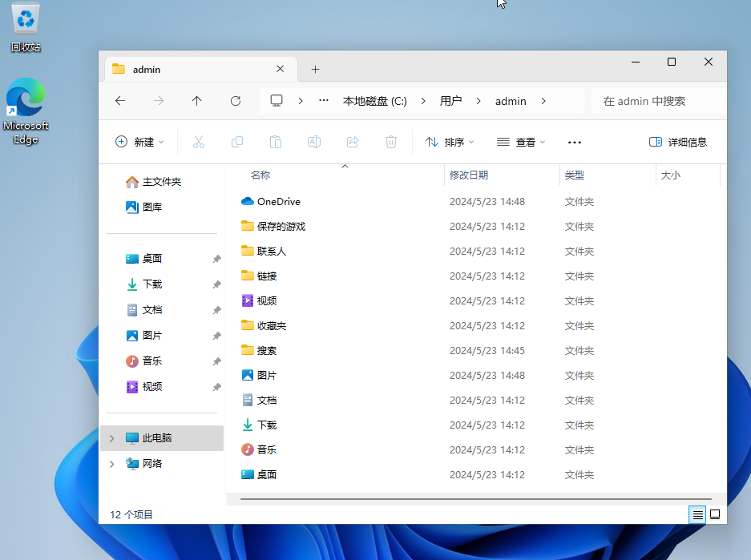Select the Rename icon on the toolbar

point(313,142)
